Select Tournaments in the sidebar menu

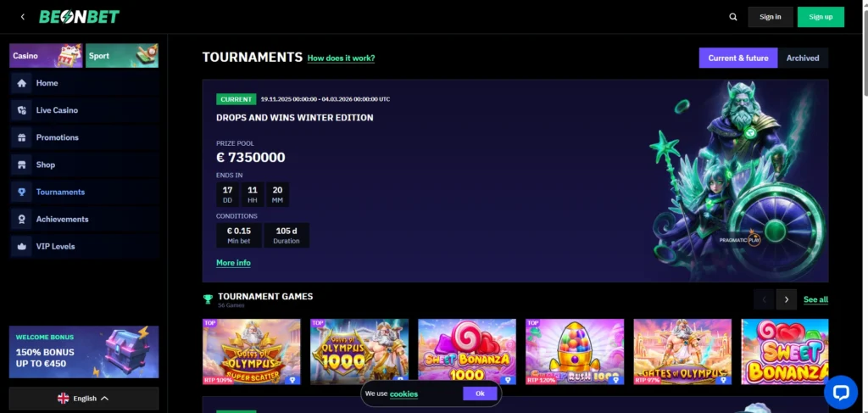60,192
